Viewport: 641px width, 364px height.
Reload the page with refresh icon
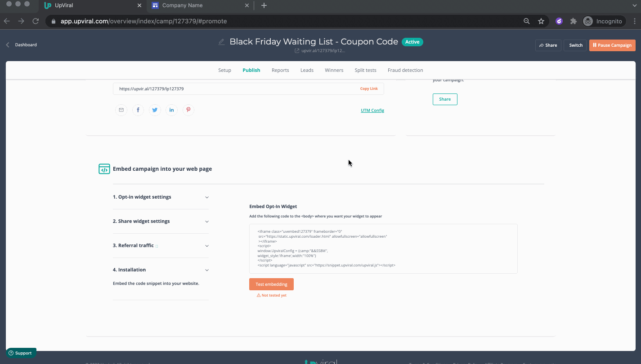point(36,21)
